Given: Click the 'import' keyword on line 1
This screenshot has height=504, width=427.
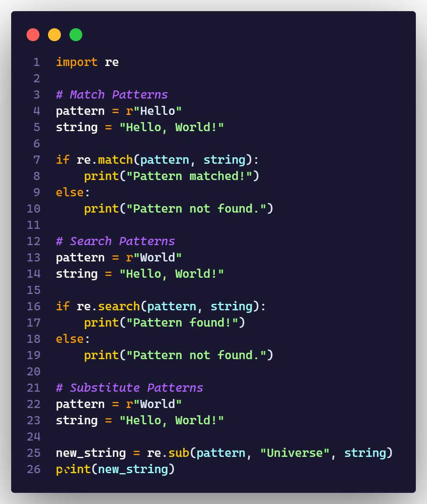Looking at the screenshot, I should pos(77,62).
